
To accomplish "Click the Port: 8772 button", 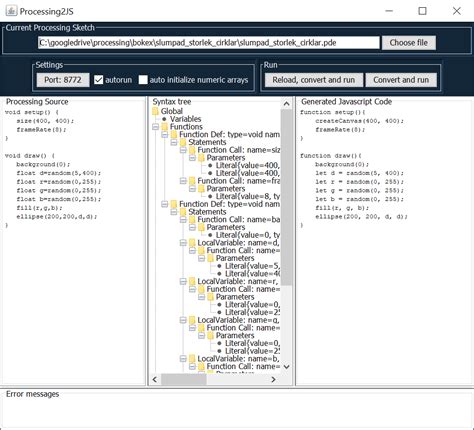I will click(x=63, y=80).
